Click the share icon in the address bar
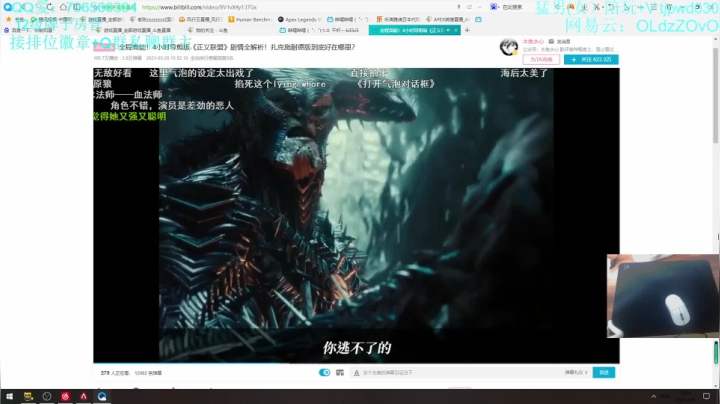720x404 pixels. [x=469, y=7]
